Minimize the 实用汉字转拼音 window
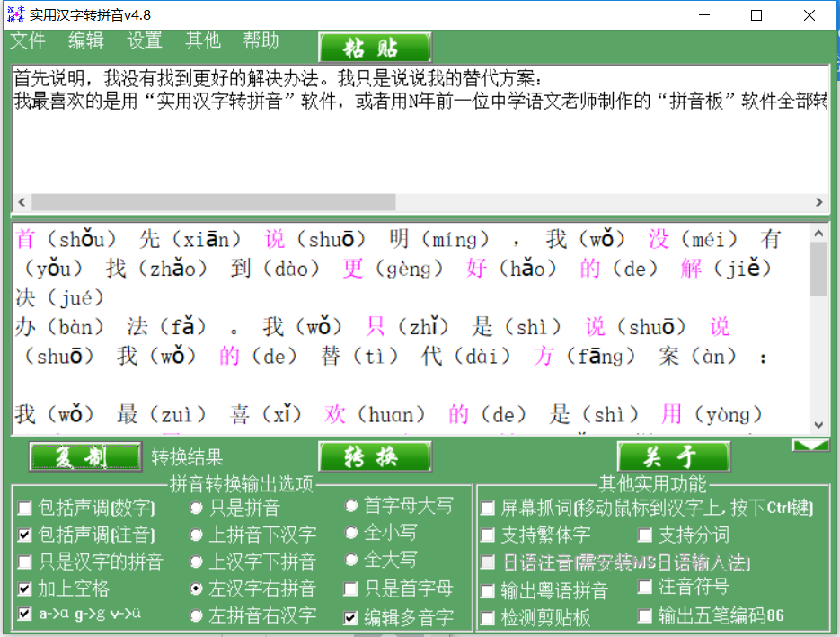 tap(704, 15)
